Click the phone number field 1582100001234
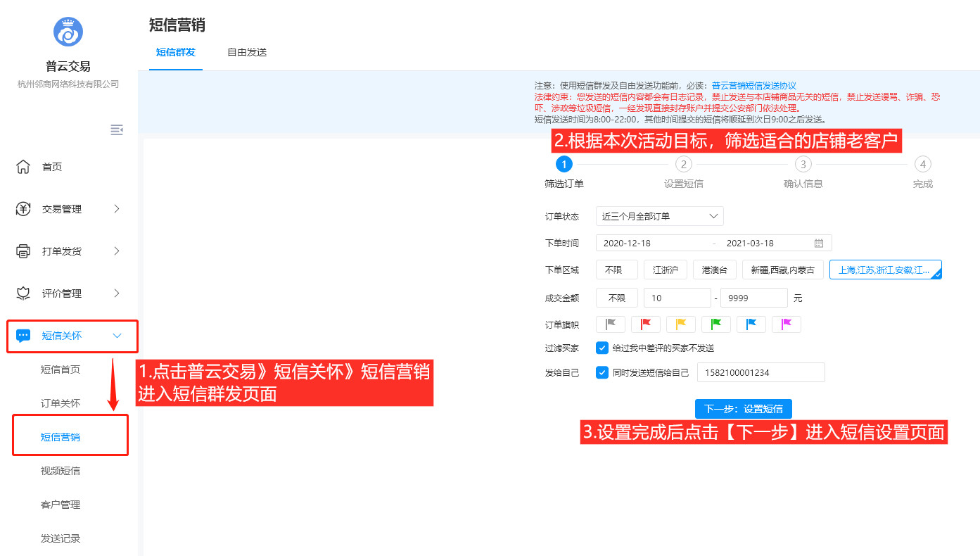This screenshot has width=980, height=556. coord(761,372)
